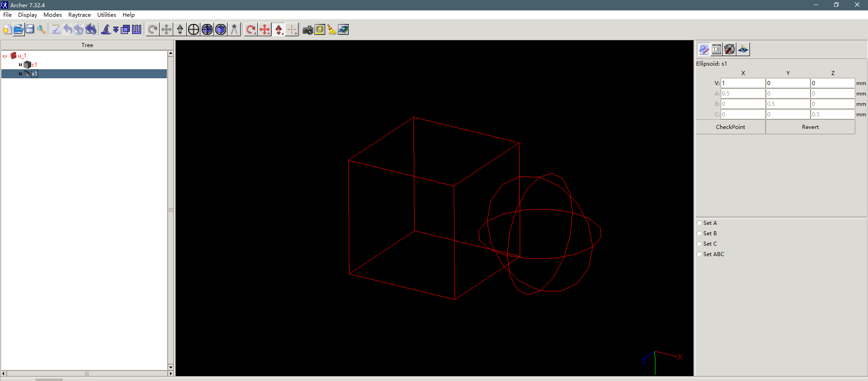Clear the display with broom icon
Image resolution: width=868 pixels, height=381 pixels.
(x=332, y=30)
